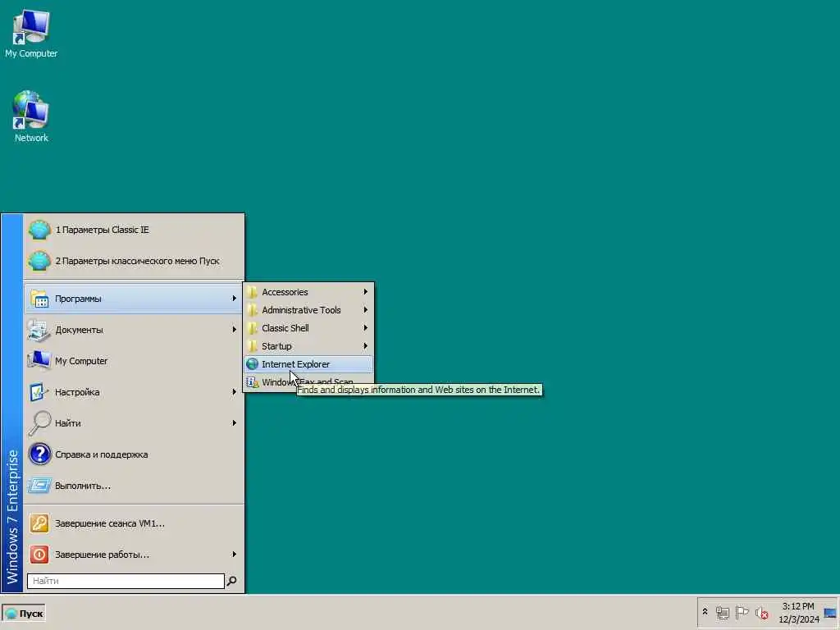Open 1 Параметры Classic IE entry
This screenshot has width=840, height=630.
coord(134,230)
